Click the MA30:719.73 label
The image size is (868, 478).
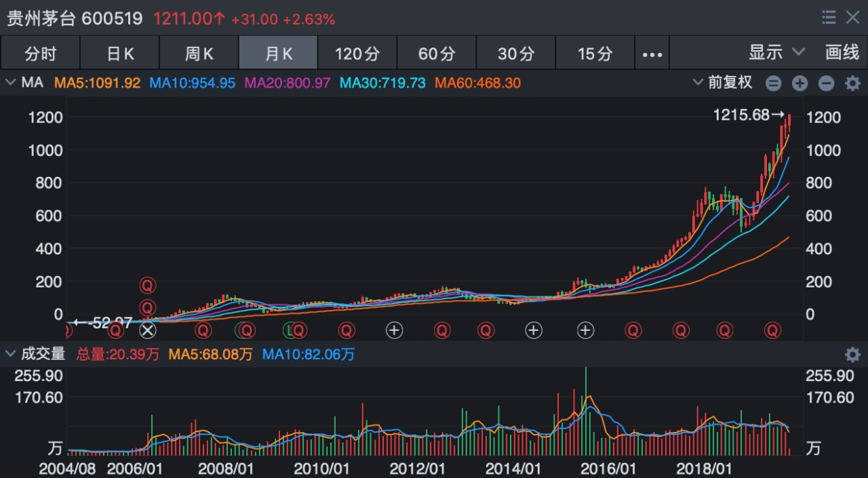pos(382,83)
